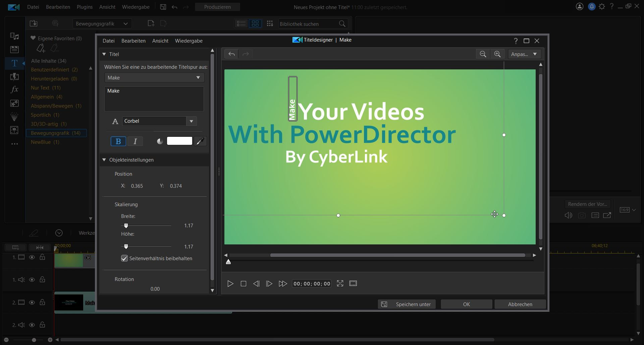Viewport: 644px width, 345px height.
Task: Click the Make title text field
Action: point(154,99)
